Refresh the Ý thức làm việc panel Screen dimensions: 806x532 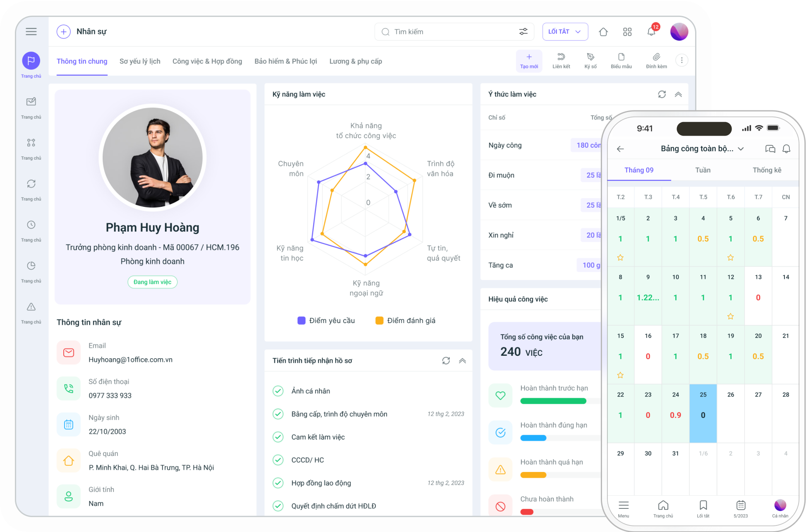662,94
